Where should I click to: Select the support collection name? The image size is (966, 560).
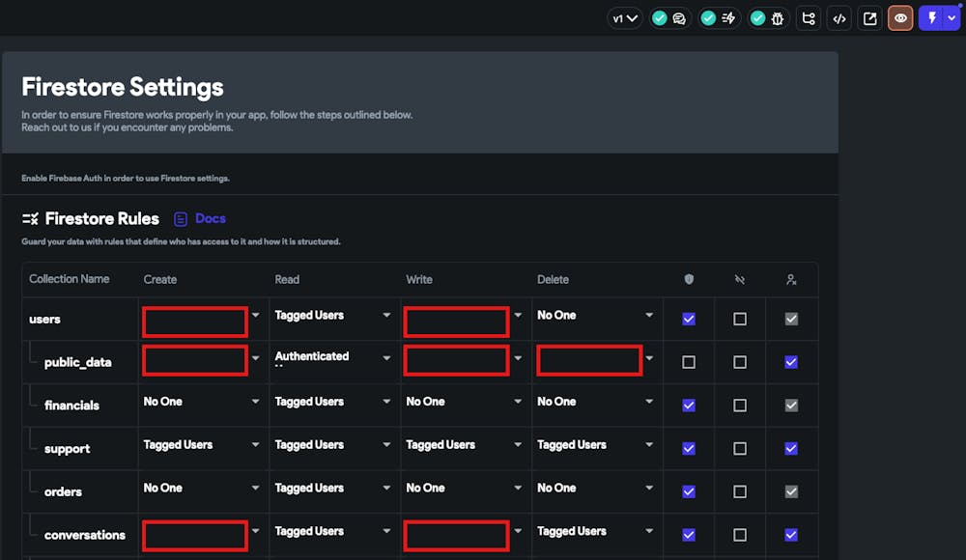point(68,449)
